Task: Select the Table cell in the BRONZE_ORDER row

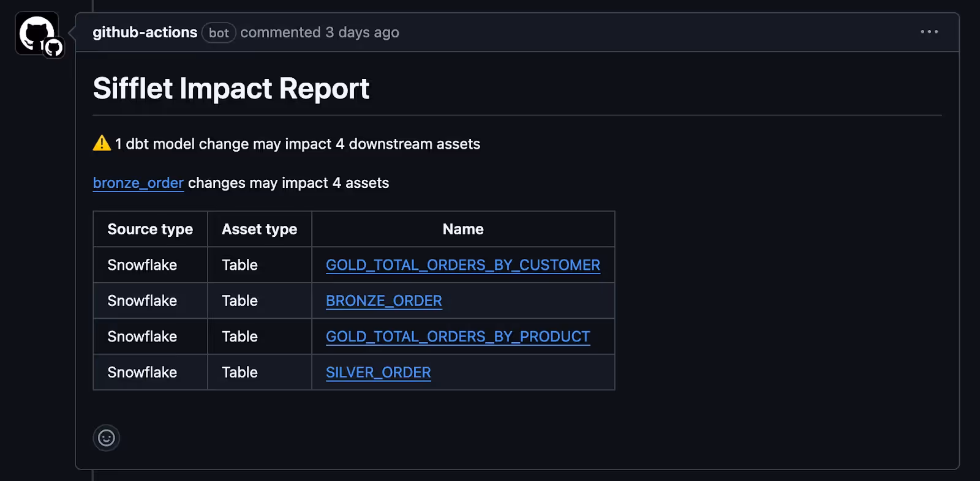Action: coord(260,300)
